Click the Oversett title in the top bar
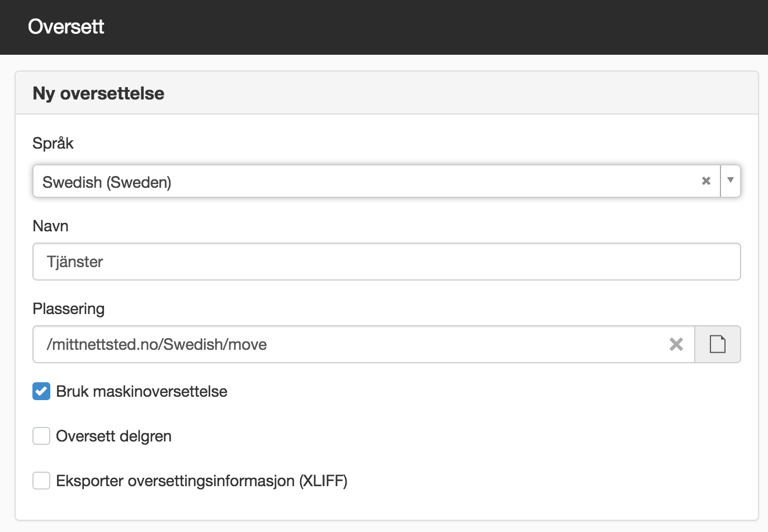Viewport: 768px width, 532px height. [x=66, y=26]
